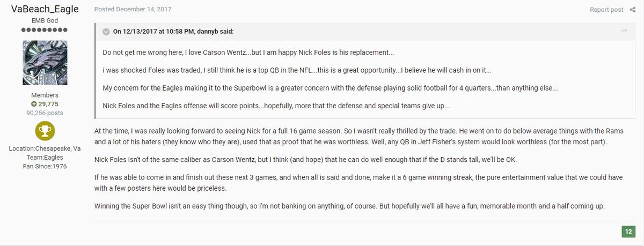Click the quoted dannyb said header link
The width and height of the screenshot is (644, 246).
pos(173,32)
